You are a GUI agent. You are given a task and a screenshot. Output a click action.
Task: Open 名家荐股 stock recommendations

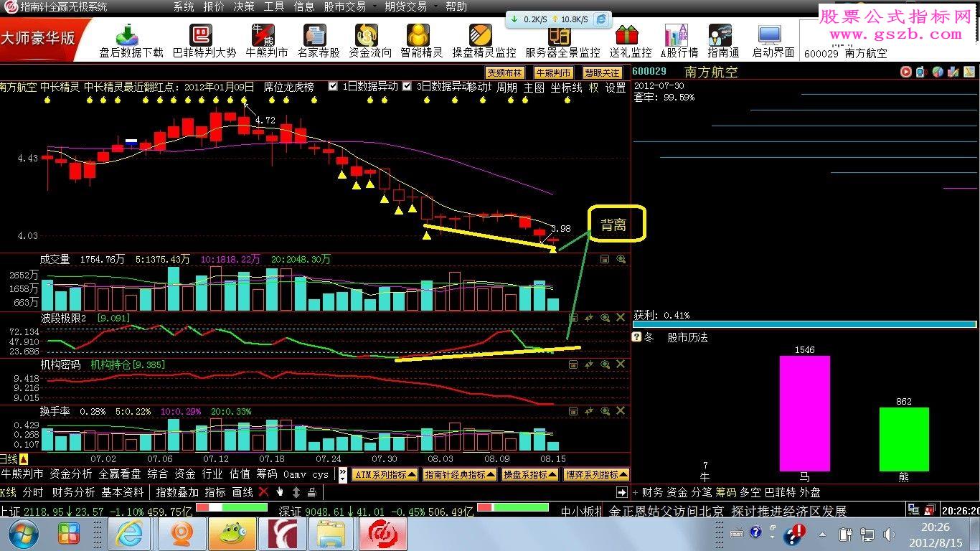point(319,41)
